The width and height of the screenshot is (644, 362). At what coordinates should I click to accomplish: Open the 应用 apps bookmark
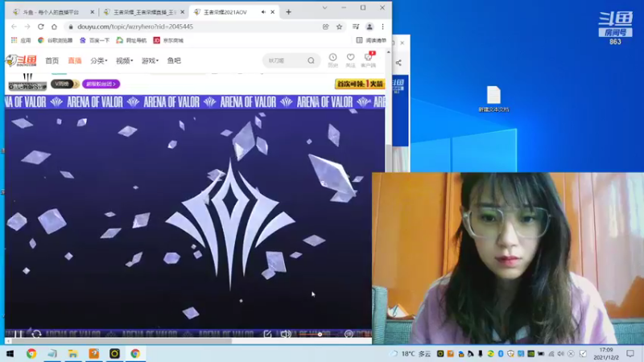[21, 40]
